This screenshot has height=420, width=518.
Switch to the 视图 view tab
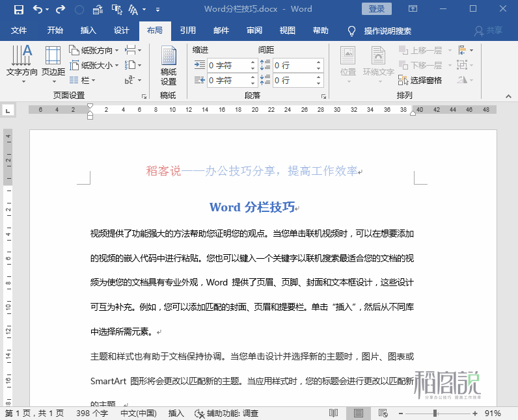pyautogui.click(x=287, y=31)
